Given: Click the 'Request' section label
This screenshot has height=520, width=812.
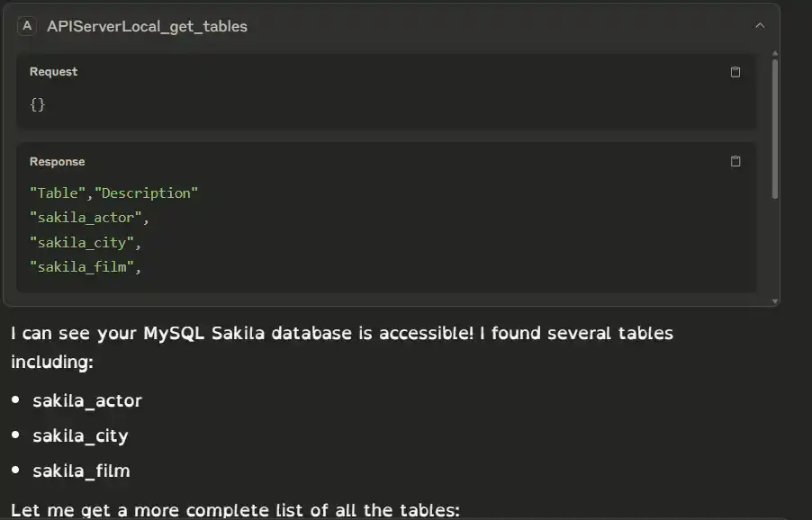Looking at the screenshot, I should (53, 72).
